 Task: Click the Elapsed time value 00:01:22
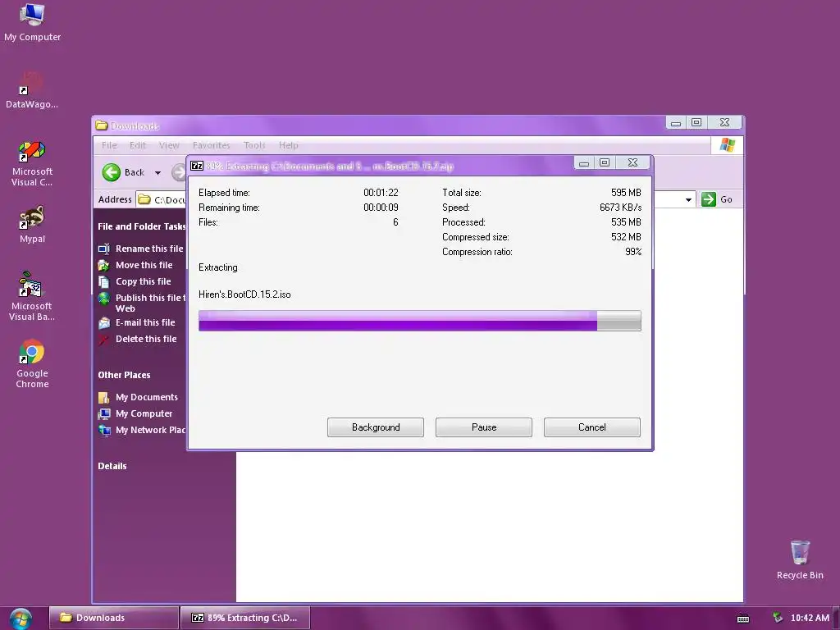click(x=381, y=193)
